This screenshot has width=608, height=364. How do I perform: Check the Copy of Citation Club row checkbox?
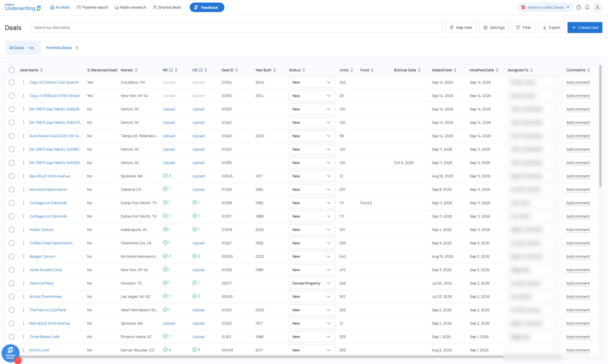click(x=12, y=82)
